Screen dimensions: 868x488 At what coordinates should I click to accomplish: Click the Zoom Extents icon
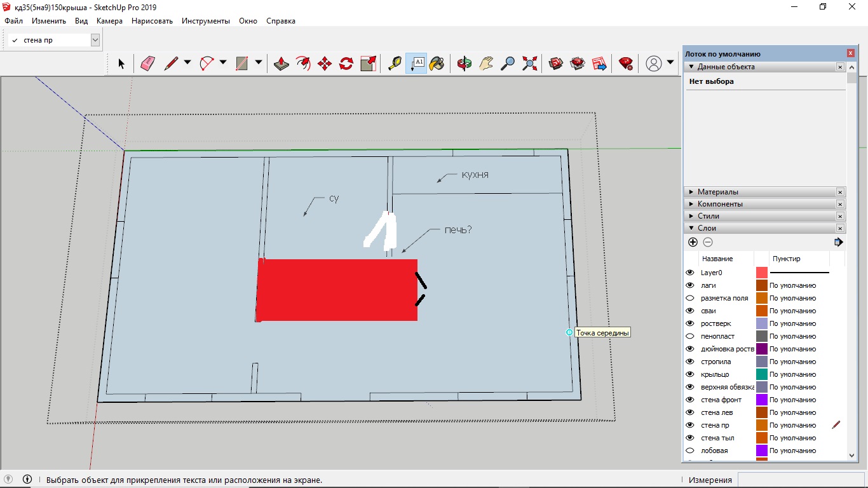point(529,63)
